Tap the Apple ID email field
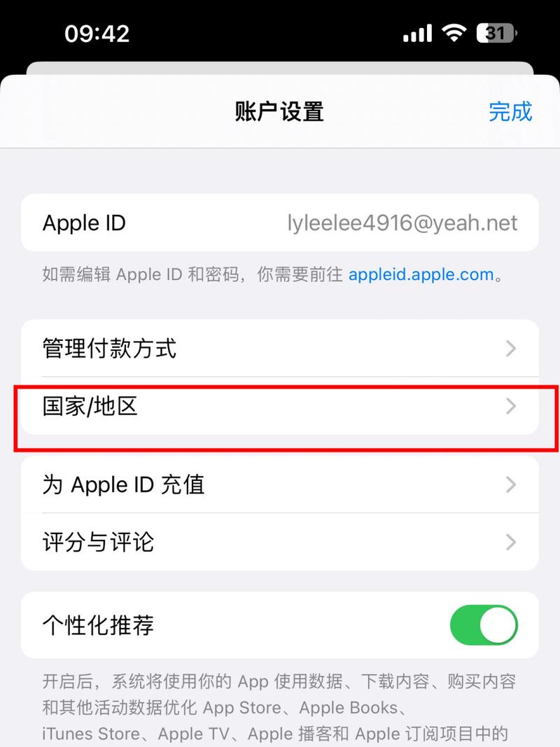The image size is (560, 747). [402, 223]
